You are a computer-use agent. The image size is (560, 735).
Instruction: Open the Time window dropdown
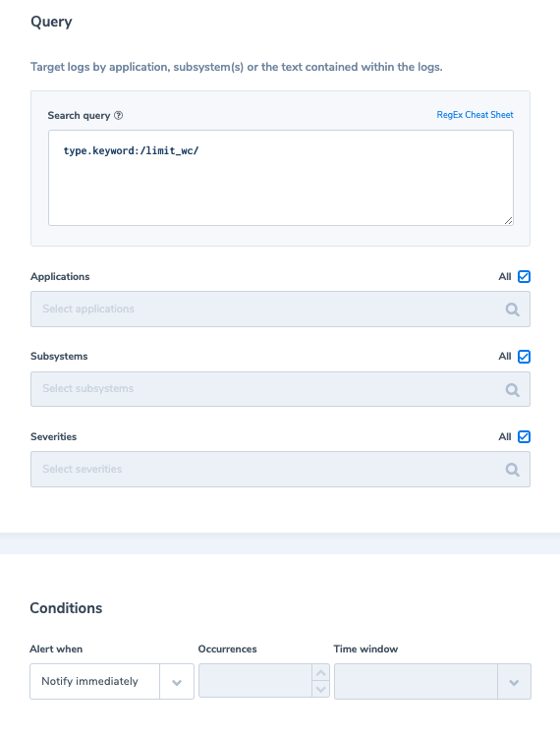432,682
